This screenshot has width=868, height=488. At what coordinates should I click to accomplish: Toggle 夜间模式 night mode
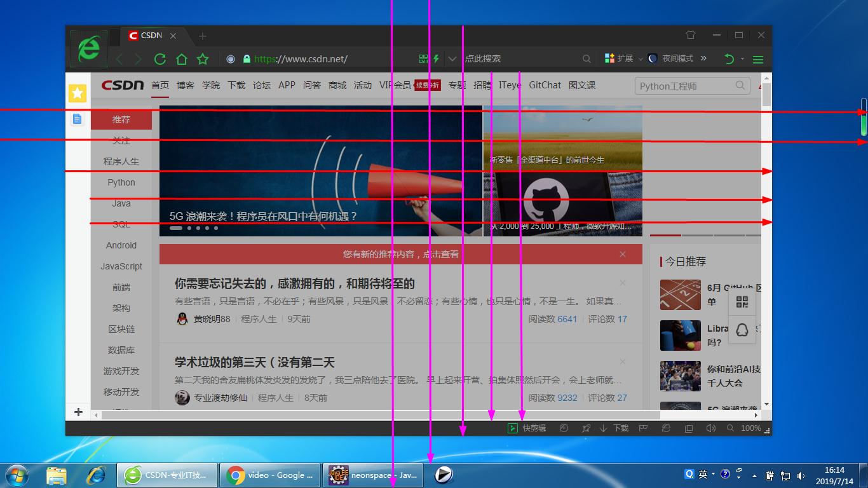point(670,58)
